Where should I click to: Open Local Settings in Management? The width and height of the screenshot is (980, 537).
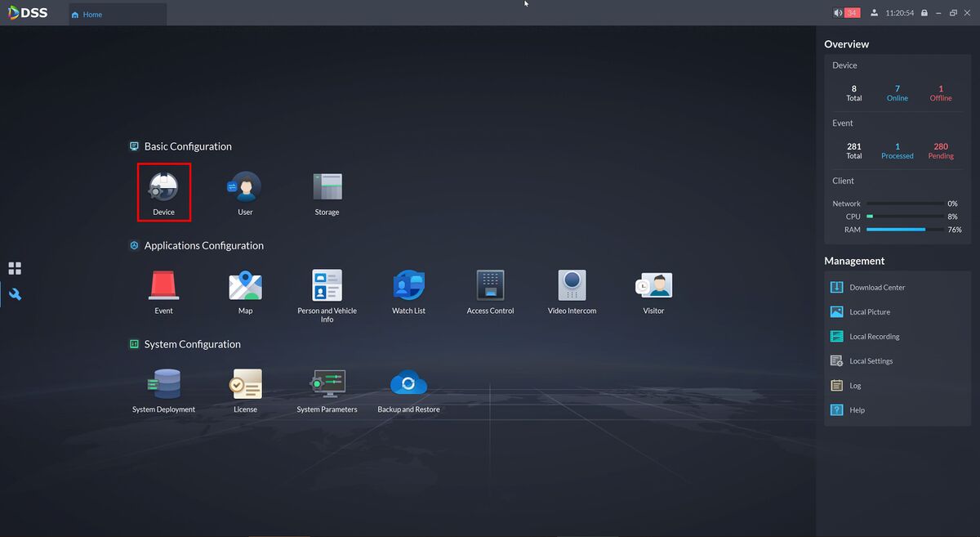[x=871, y=361]
